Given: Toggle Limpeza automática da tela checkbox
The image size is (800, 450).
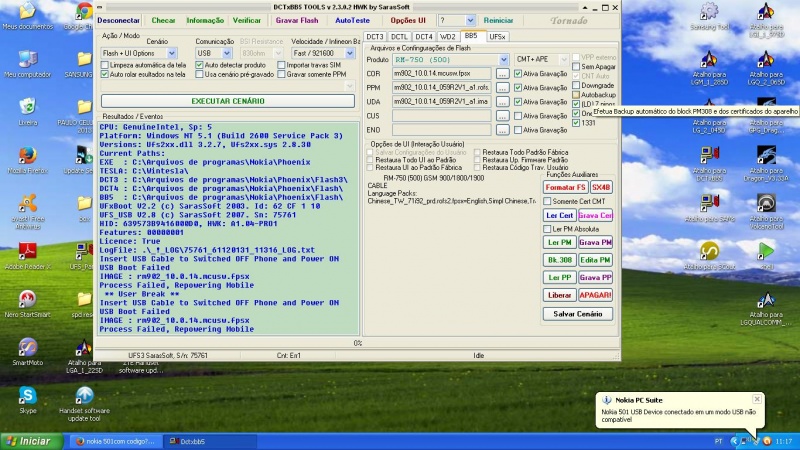Looking at the screenshot, I should pyautogui.click(x=105, y=65).
